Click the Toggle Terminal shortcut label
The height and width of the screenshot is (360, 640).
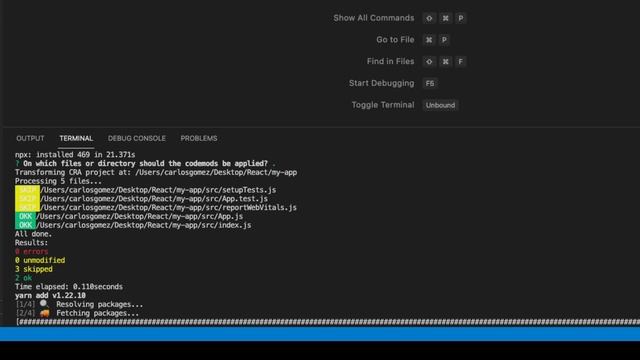(383, 105)
